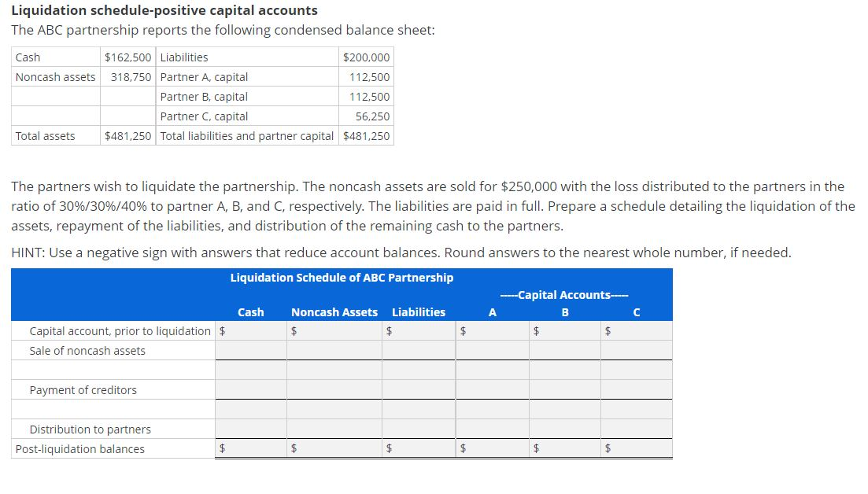The height and width of the screenshot is (494, 868).
Task: Click the Liquidation Schedule of ABC Partnership title
Action: [x=341, y=277]
